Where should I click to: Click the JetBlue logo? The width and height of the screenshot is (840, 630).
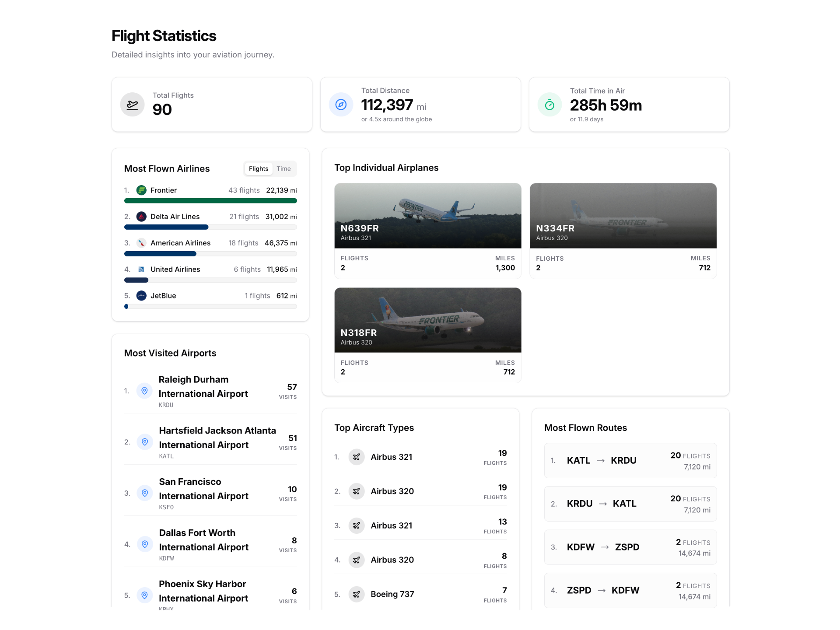[141, 296]
